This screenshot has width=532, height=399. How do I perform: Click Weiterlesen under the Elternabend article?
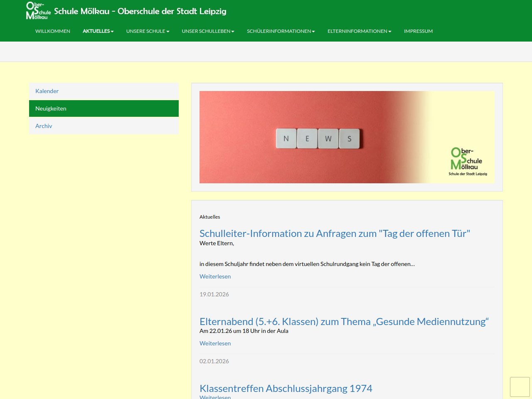pyautogui.click(x=215, y=343)
